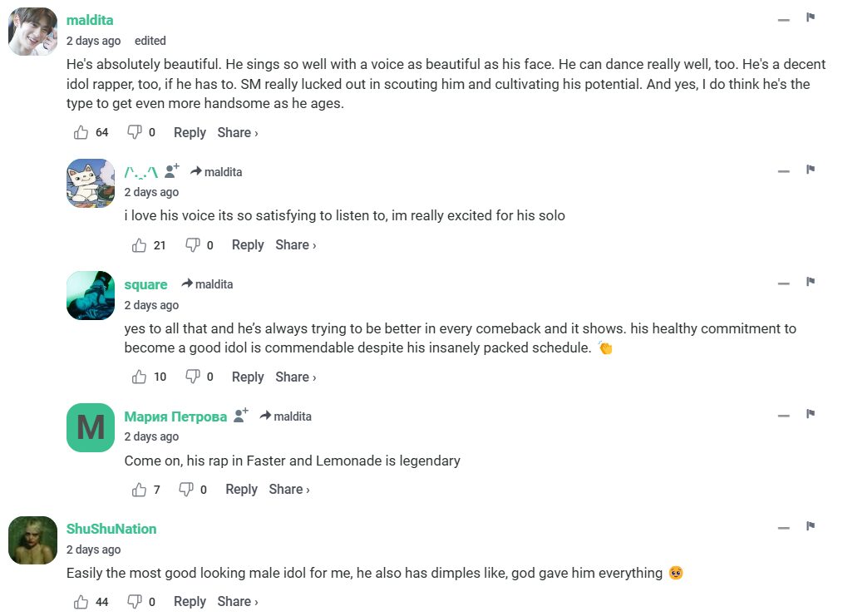
Task: Upvote maldita's comment with 64 likes
Action: [81, 133]
